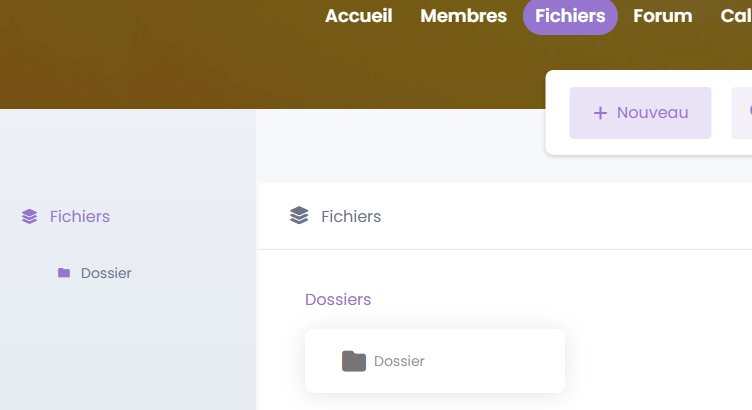The width and height of the screenshot is (752, 410).
Task: Click the cut-off button right of Nouveau
Action: [741, 113]
